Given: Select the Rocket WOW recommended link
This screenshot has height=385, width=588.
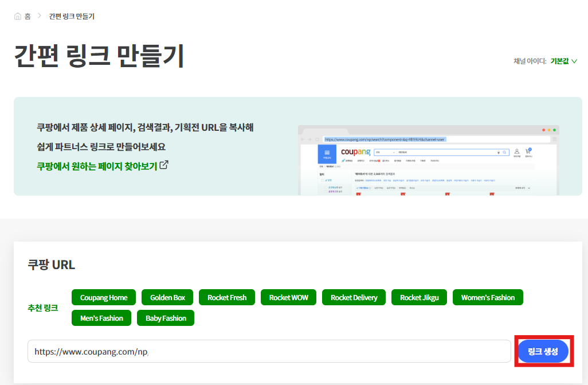Looking at the screenshot, I should click(288, 297).
